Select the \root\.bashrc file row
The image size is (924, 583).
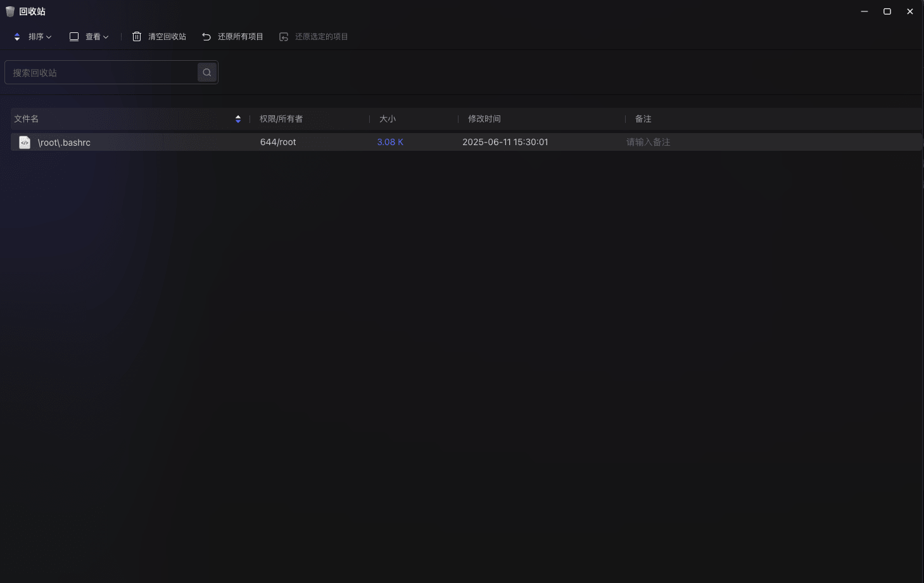coord(466,142)
